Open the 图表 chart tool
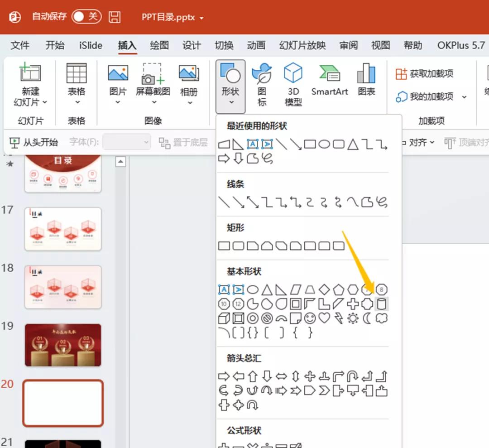 [366, 80]
